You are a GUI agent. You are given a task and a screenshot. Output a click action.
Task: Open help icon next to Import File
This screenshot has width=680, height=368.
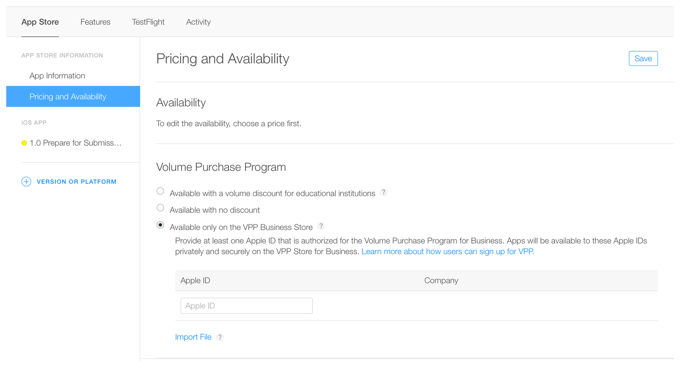pos(220,337)
